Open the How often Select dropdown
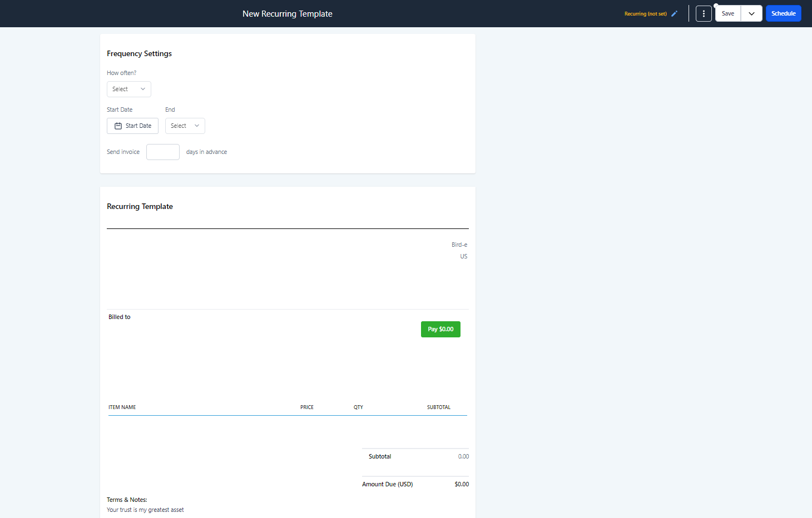This screenshot has height=518, width=812. 129,89
